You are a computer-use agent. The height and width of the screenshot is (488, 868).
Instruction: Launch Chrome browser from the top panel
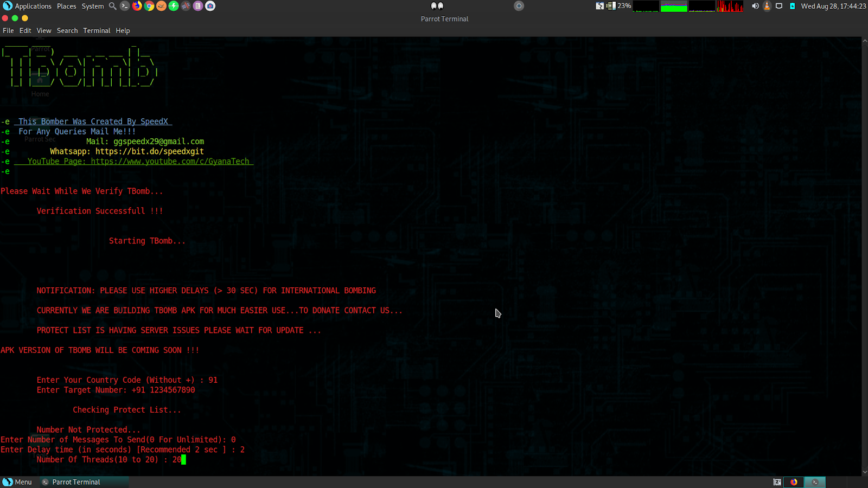click(x=149, y=6)
